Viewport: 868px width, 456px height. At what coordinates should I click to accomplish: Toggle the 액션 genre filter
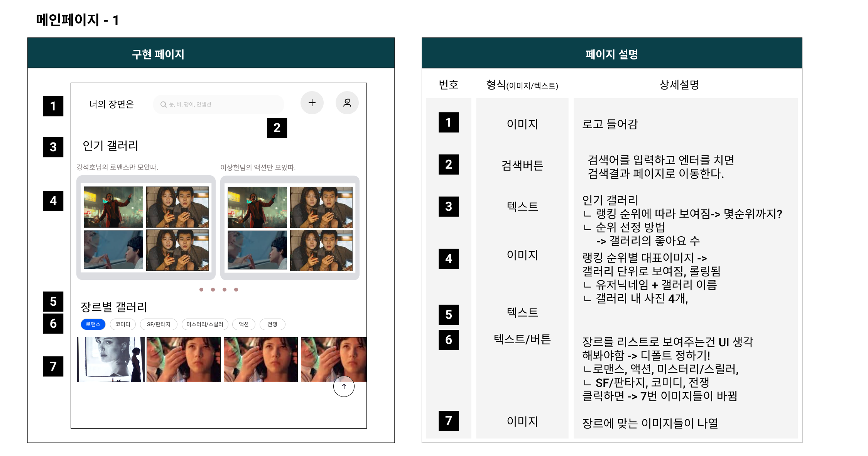244,324
